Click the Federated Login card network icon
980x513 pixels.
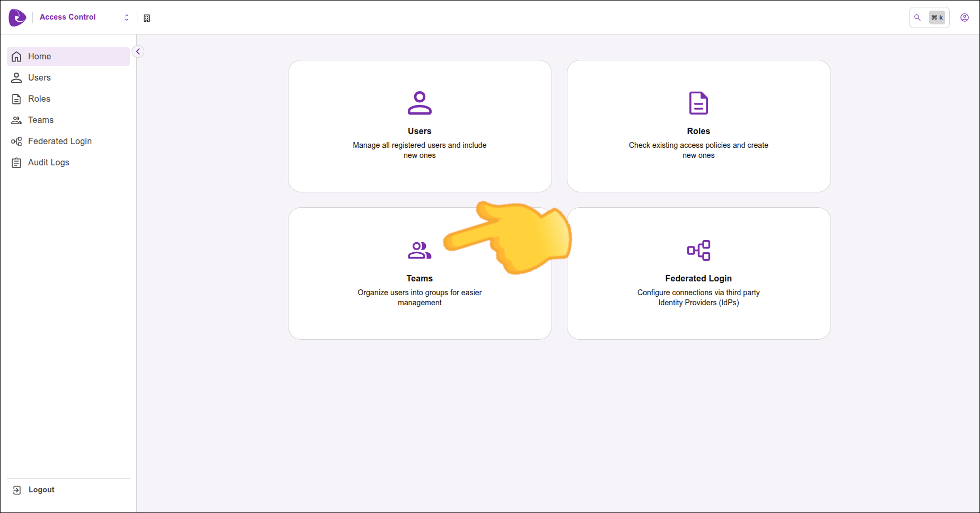pyautogui.click(x=698, y=250)
